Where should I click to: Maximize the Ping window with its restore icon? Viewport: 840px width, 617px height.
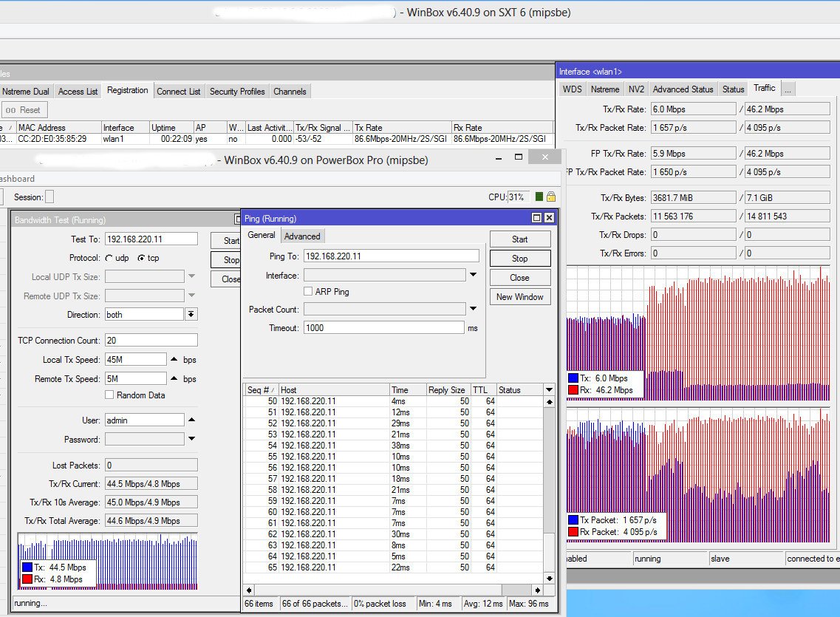pos(536,218)
